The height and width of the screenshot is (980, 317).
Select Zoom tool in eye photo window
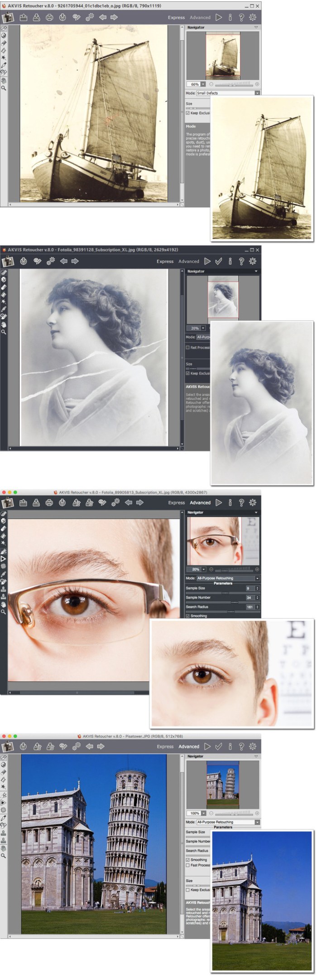(4, 612)
